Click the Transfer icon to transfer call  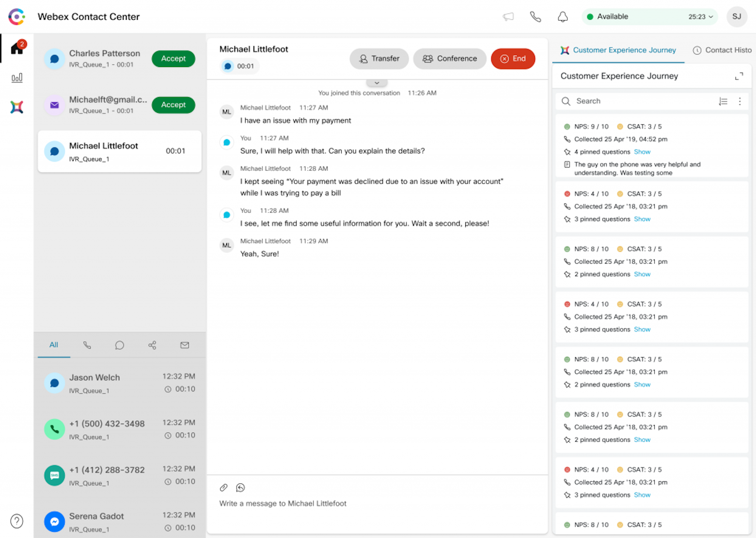pyautogui.click(x=379, y=58)
